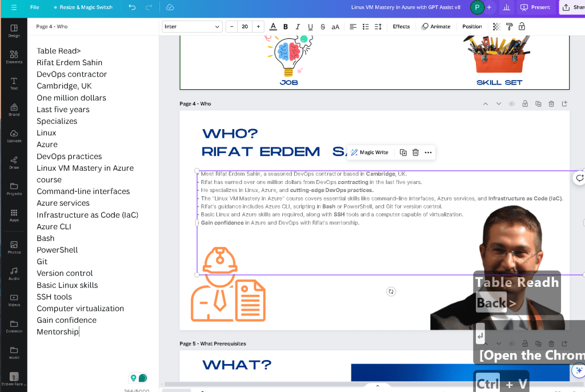Screen dimensions: 585x392
Task: Open the File menu
Action: pyautogui.click(x=34, y=7)
